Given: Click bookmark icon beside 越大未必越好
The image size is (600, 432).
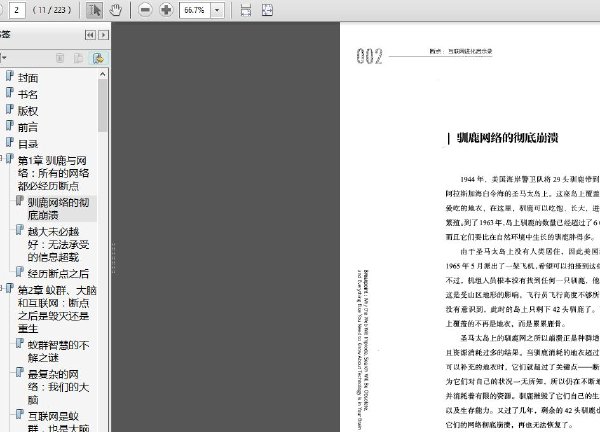Looking at the screenshot, I should (x=20, y=230).
